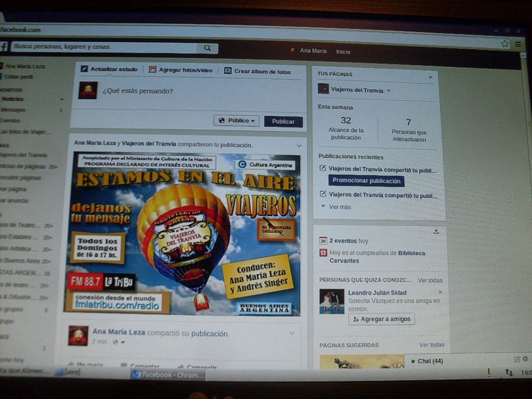
Task: Click 2 eventos hoy link
Action: [349, 241]
